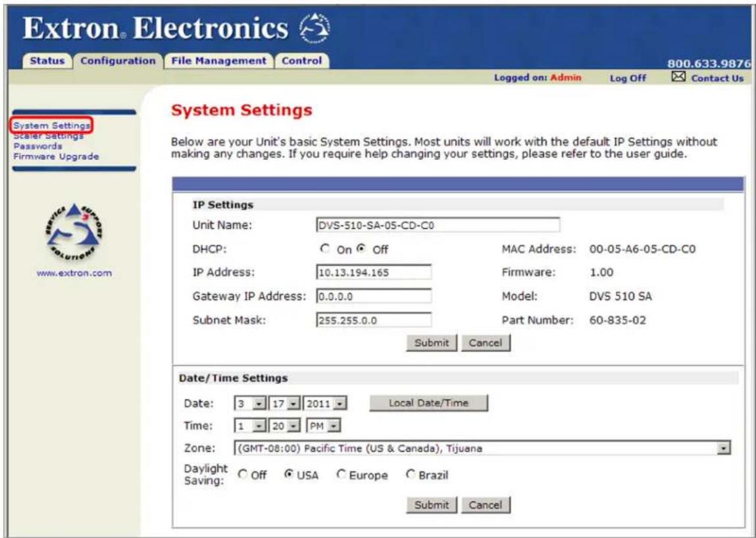Screen dimensions: 756x538
Task: Click the MAC Address value 00-05-A6-05-CD-C0
Action: tap(642, 249)
